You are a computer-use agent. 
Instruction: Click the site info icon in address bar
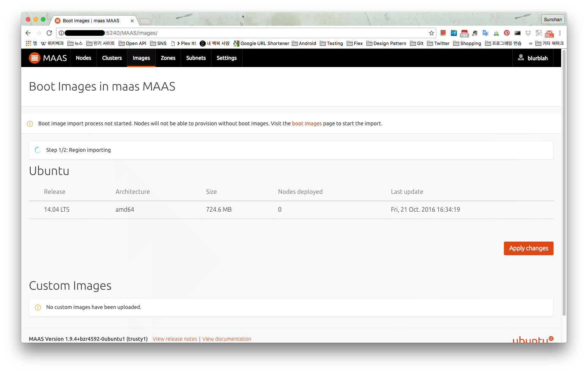61,33
